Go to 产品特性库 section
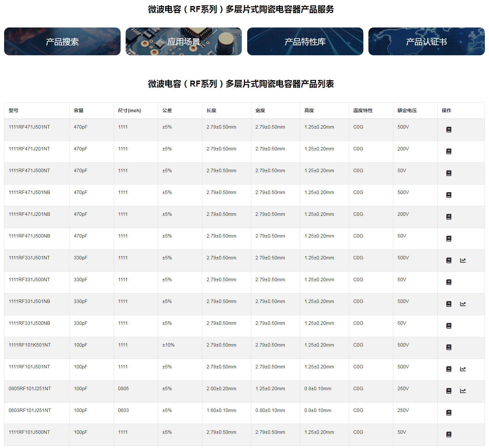This screenshot has width=489, height=448. (305, 41)
